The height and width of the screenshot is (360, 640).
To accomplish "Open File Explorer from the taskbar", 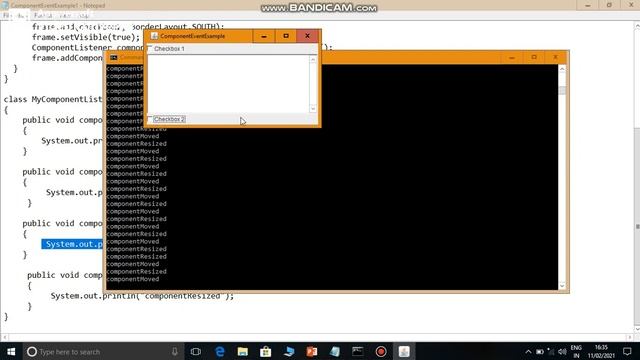I will coord(243,351).
